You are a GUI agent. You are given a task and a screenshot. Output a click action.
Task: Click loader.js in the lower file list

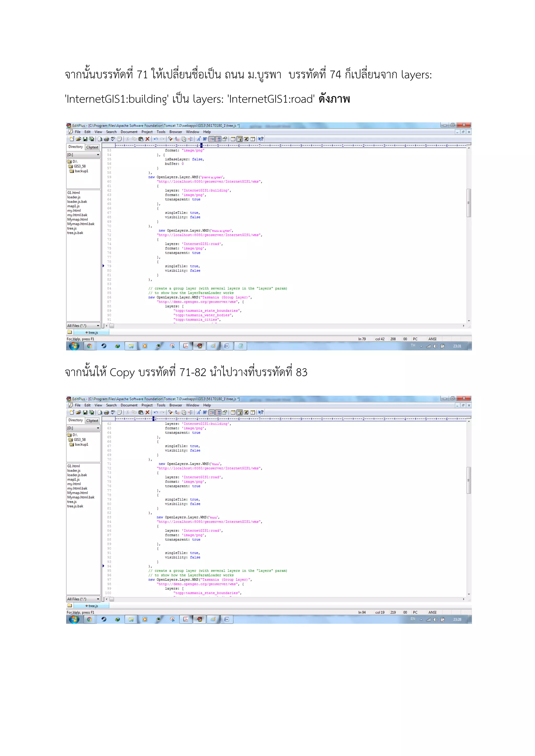click(74, 470)
